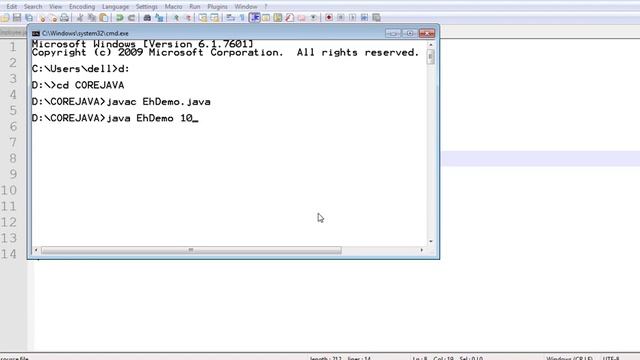Click the cmd window scroll up arrow

click(431, 44)
